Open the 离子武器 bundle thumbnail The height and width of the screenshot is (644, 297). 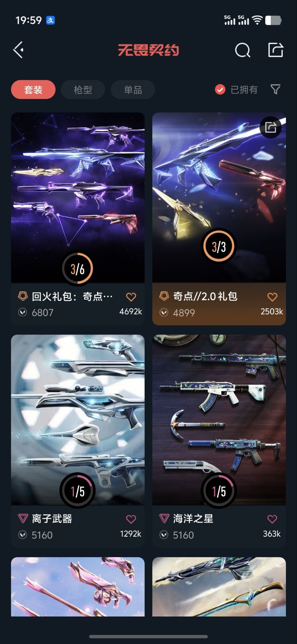point(78,420)
